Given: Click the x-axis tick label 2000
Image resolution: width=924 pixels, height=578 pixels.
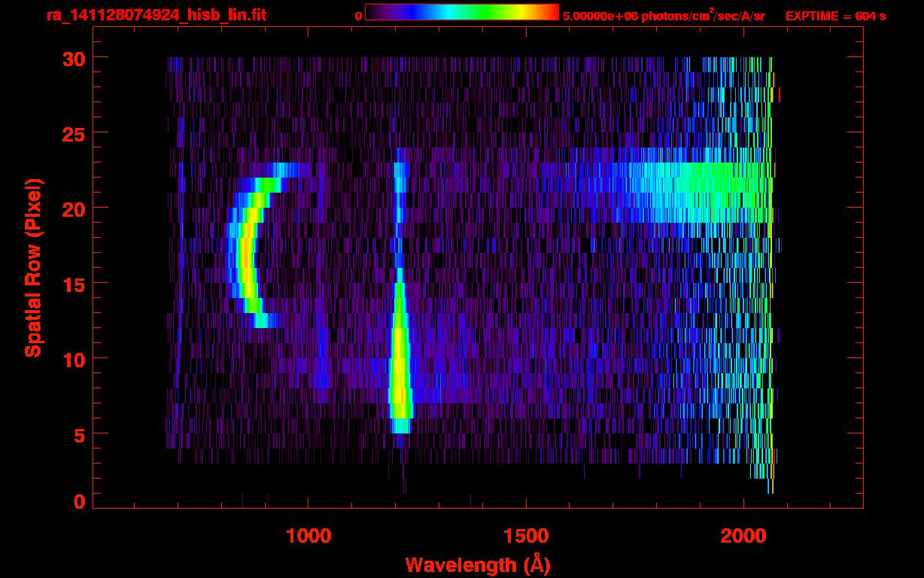Looking at the screenshot, I should 743,536.
